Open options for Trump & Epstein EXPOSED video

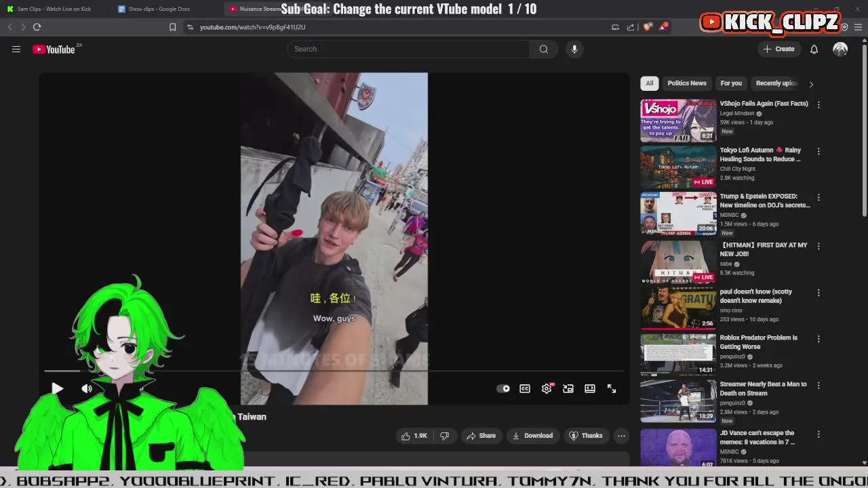(x=818, y=197)
